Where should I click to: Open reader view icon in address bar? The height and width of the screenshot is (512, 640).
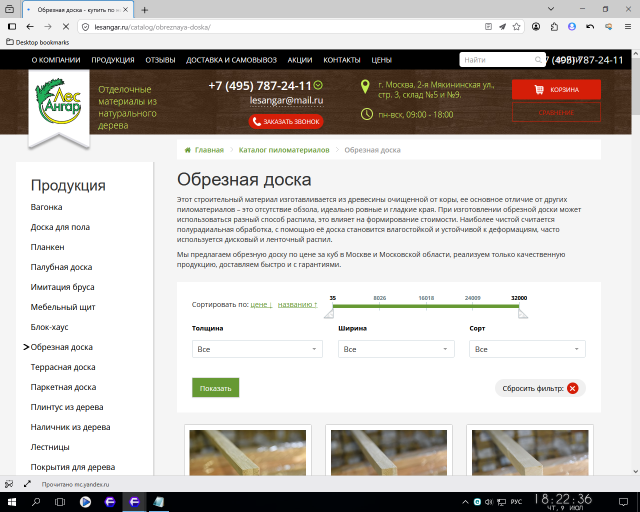click(x=488, y=27)
